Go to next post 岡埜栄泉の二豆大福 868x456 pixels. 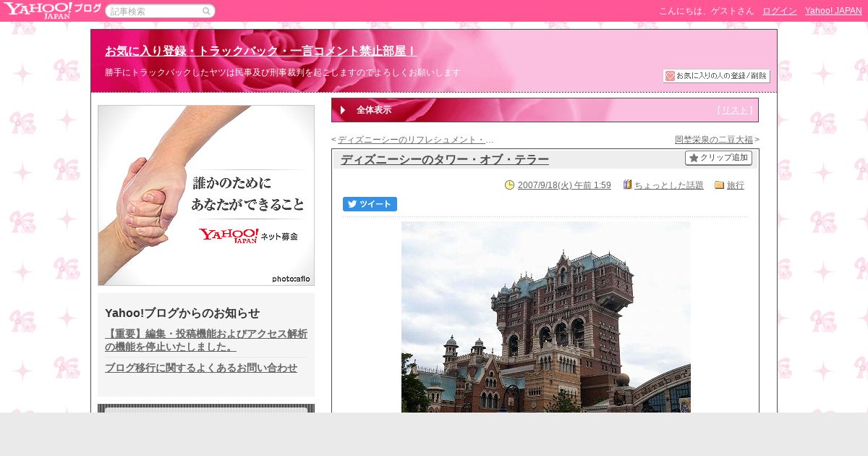(714, 140)
